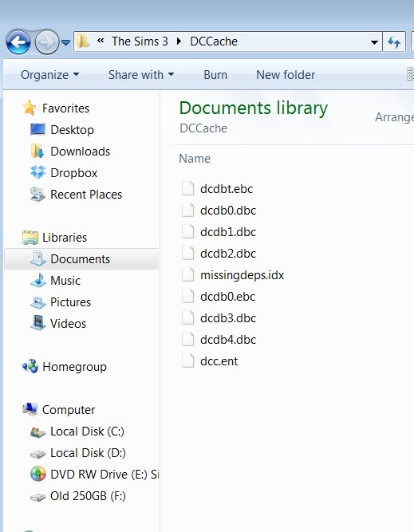The image size is (414, 532).
Task: Expand the address bar history dropdown
Action: (x=374, y=42)
